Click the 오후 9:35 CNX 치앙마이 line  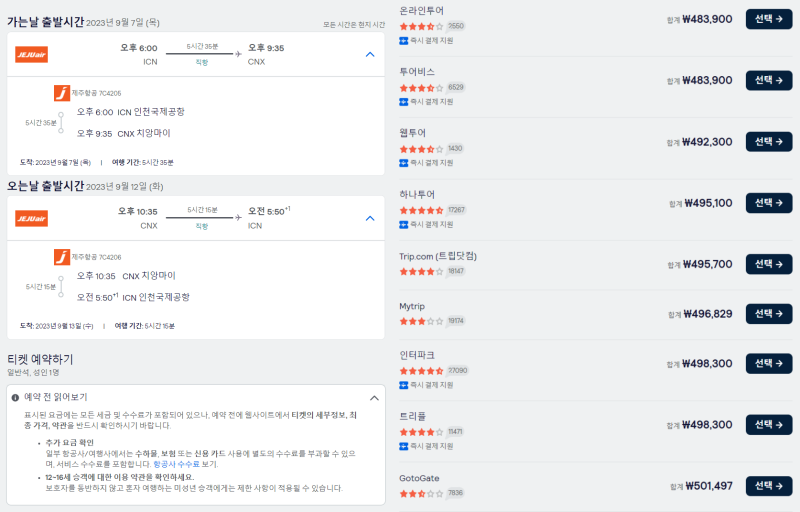pos(123,133)
